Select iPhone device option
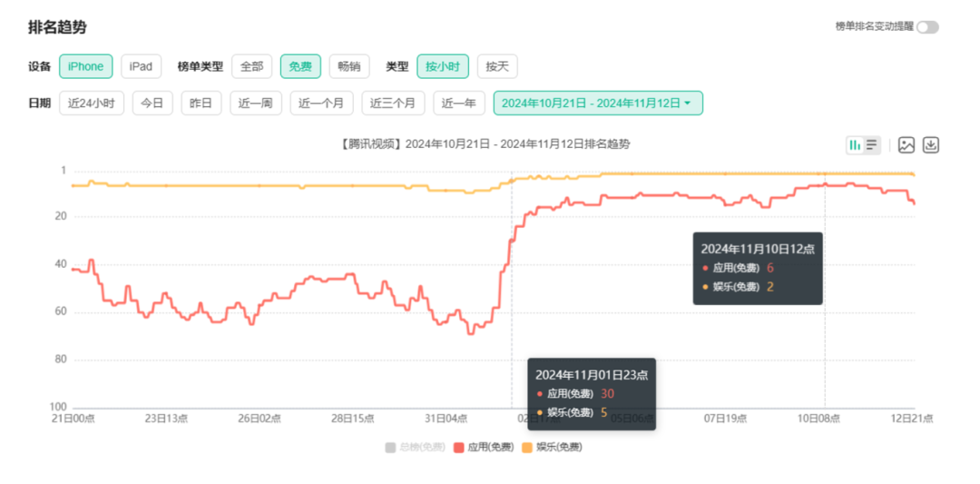This screenshot has width=980, height=484. pyautogui.click(x=85, y=66)
